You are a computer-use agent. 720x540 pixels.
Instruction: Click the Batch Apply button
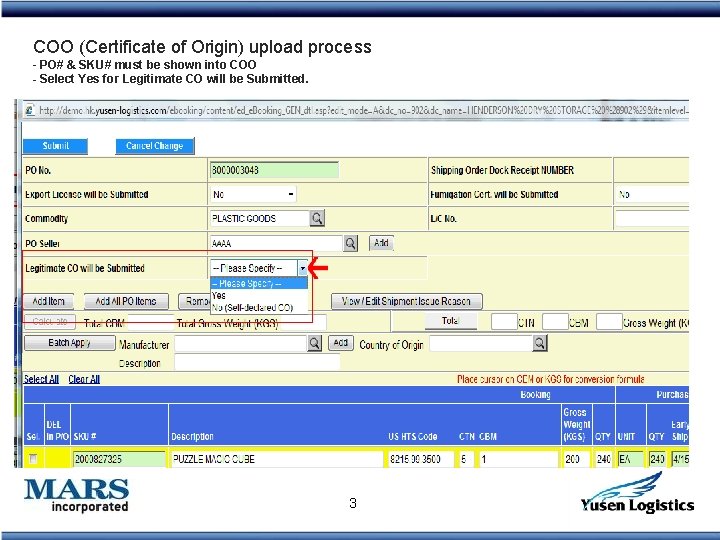pyautogui.click(x=69, y=343)
